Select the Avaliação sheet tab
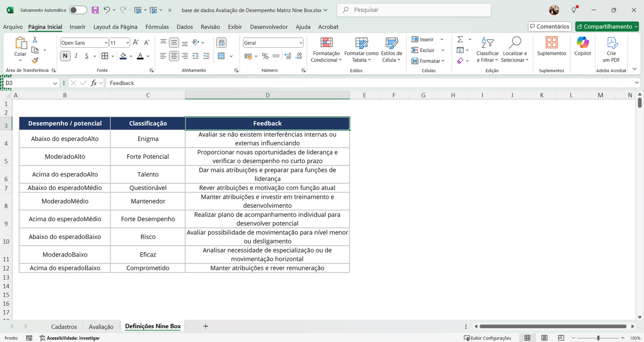 click(101, 326)
